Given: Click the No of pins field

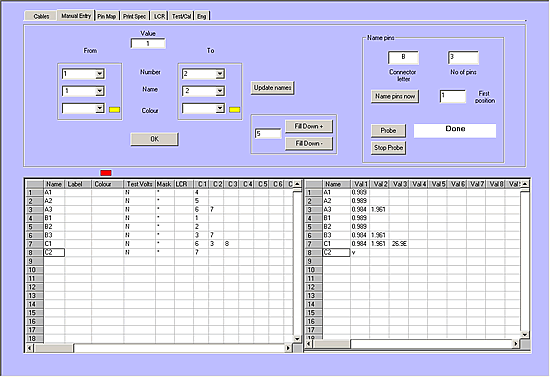Looking at the screenshot, I should click(x=463, y=58).
